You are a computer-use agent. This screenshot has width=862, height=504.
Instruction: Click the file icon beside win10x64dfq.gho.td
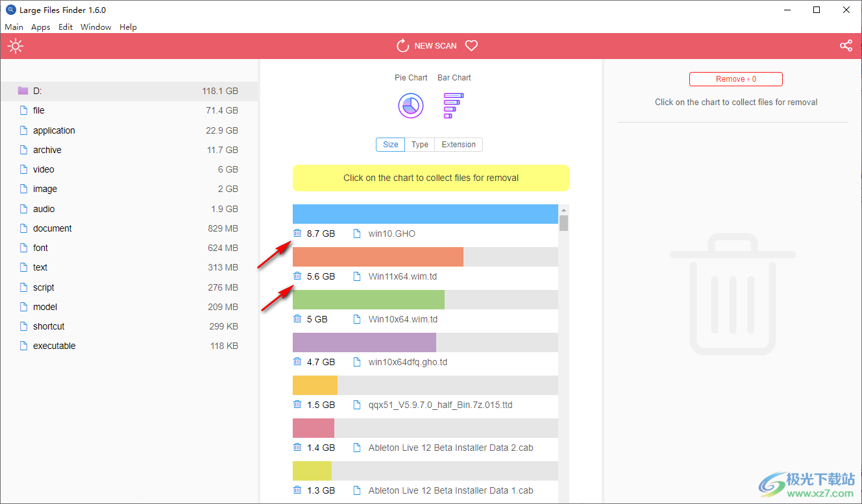356,362
